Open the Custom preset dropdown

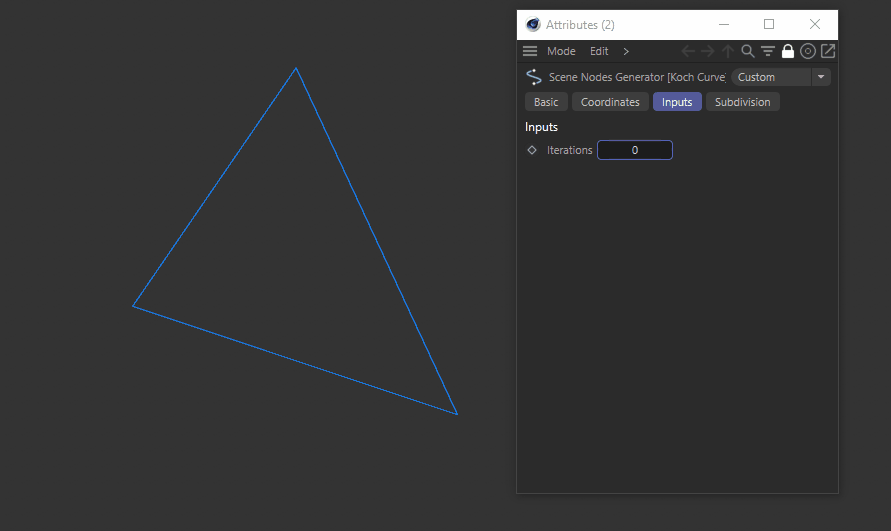pyautogui.click(x=770, y=77)
